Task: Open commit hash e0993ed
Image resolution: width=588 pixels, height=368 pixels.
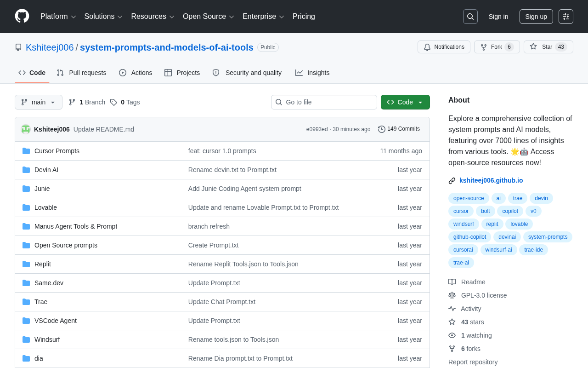Action: (317, 129)
